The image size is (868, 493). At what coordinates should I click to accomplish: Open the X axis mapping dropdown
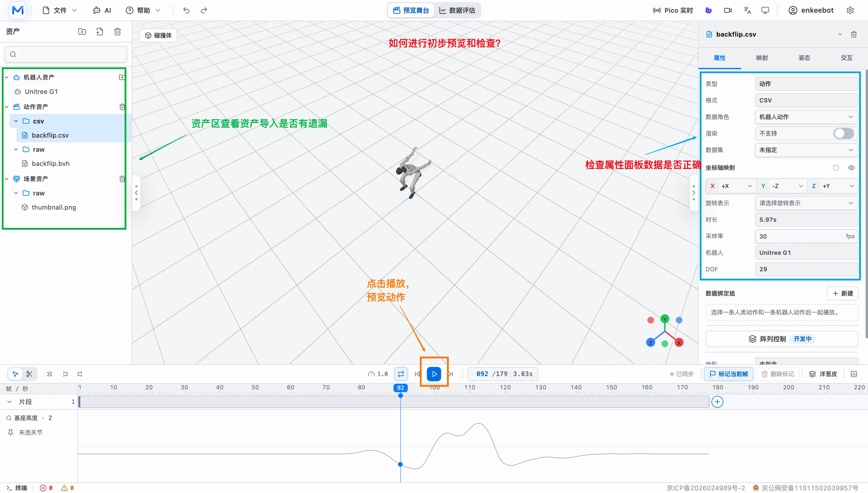point(731,186)
